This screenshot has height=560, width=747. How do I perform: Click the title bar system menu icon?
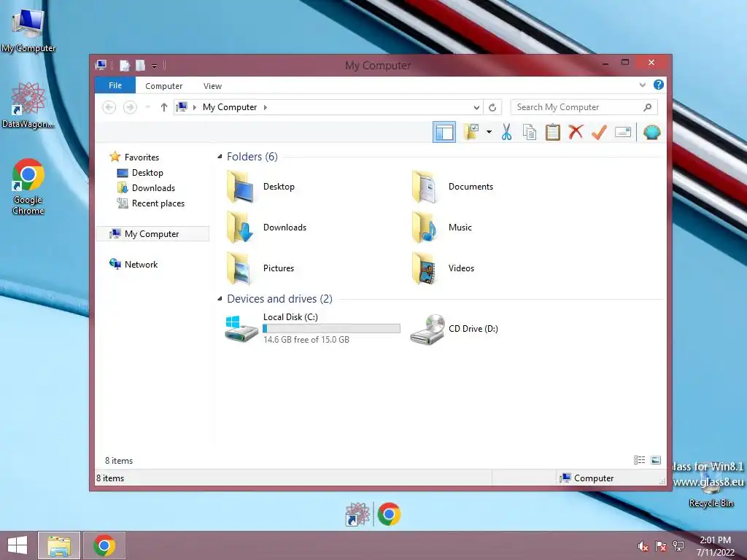[x=101, y=65]
